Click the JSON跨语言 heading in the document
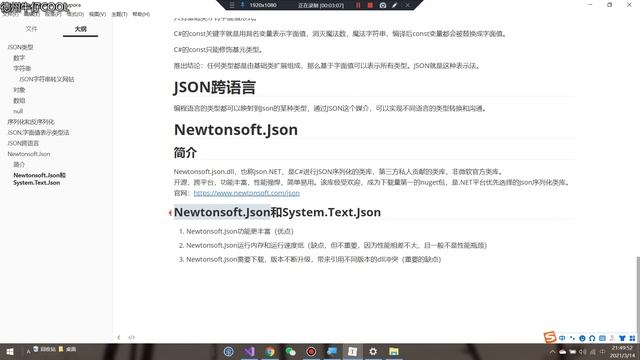Viewport: 640px width, 360px height. tap(215, 87)
